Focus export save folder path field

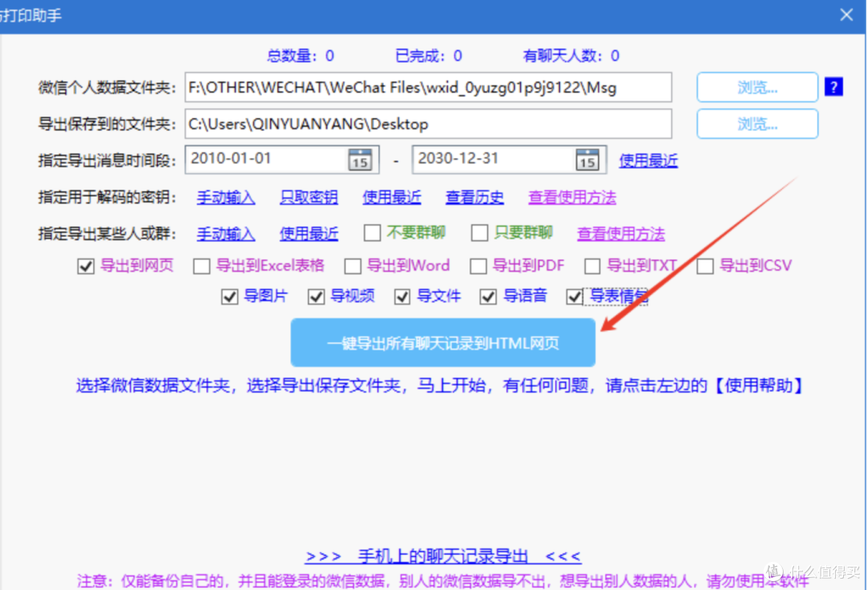coord(428,124)
